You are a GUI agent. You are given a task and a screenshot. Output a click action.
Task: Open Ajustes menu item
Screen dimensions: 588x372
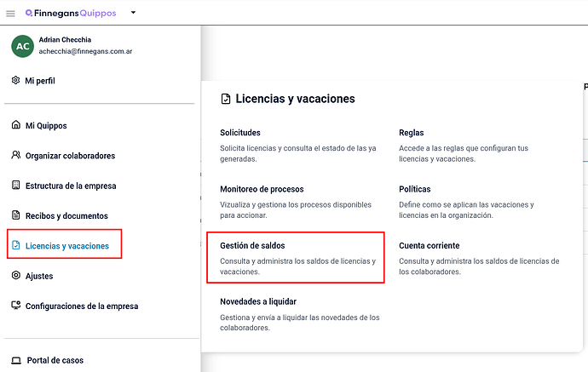pos(39,276)
